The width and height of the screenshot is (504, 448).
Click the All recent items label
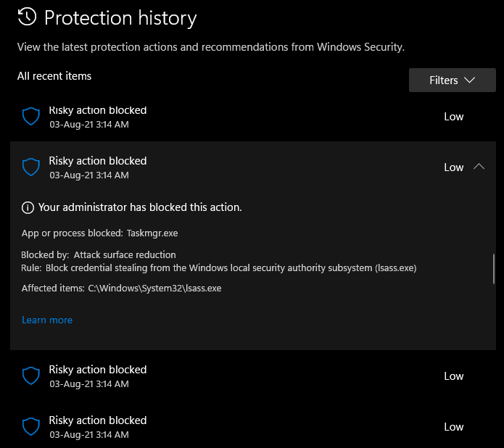54,76
